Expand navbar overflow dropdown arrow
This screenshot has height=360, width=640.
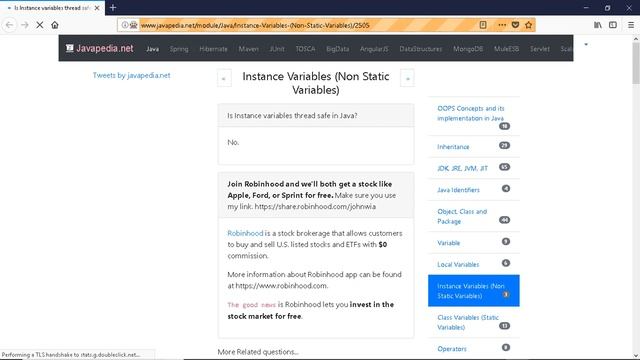click(586, 44)
